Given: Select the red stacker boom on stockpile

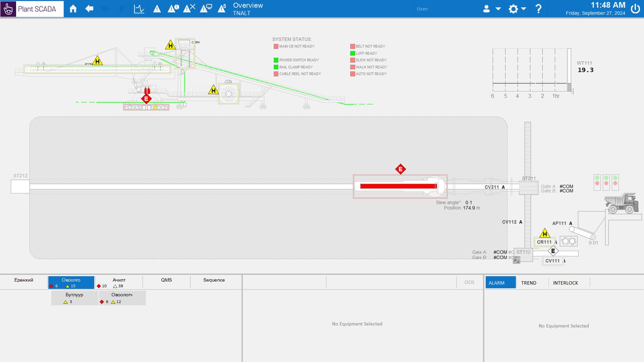Looking at the screenshot, I should [x=398, y=186].
